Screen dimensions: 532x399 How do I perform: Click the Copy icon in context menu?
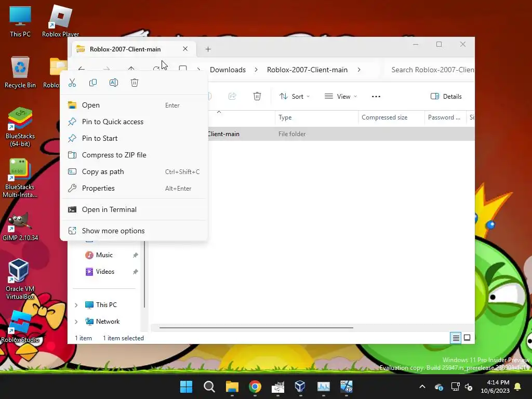92,83
